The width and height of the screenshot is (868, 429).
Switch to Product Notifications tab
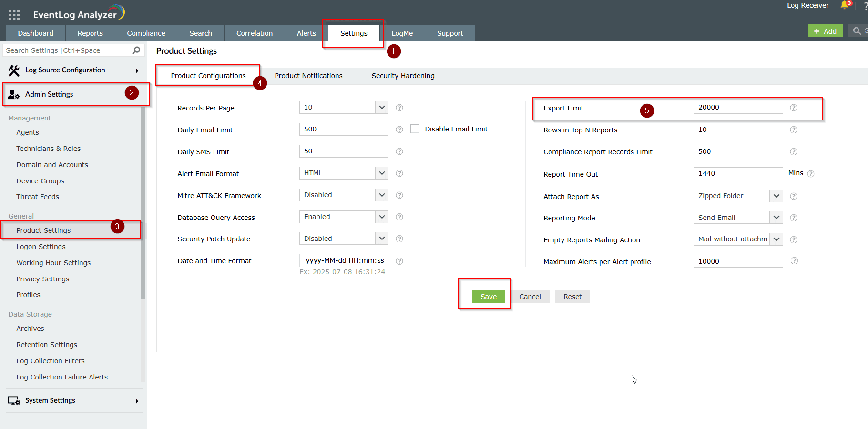point(308,76)
